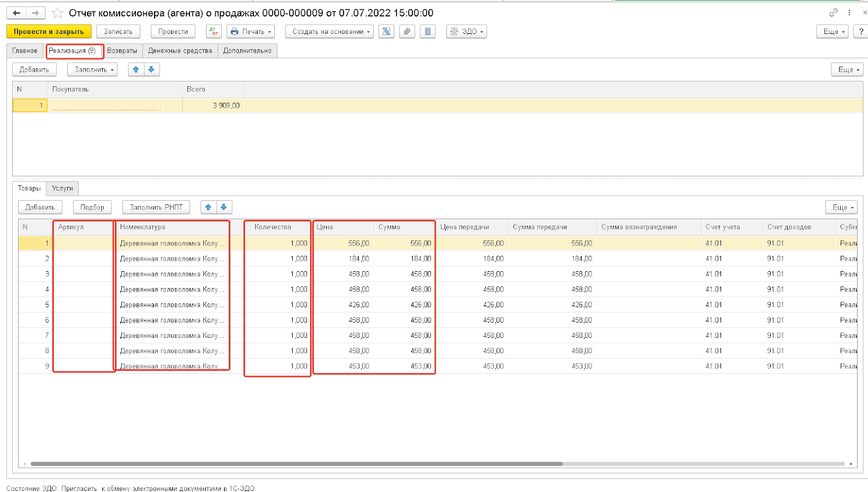The height and width of the screenshot is (492, 868).
Task: Copy link to document icon
Action: 833,13
